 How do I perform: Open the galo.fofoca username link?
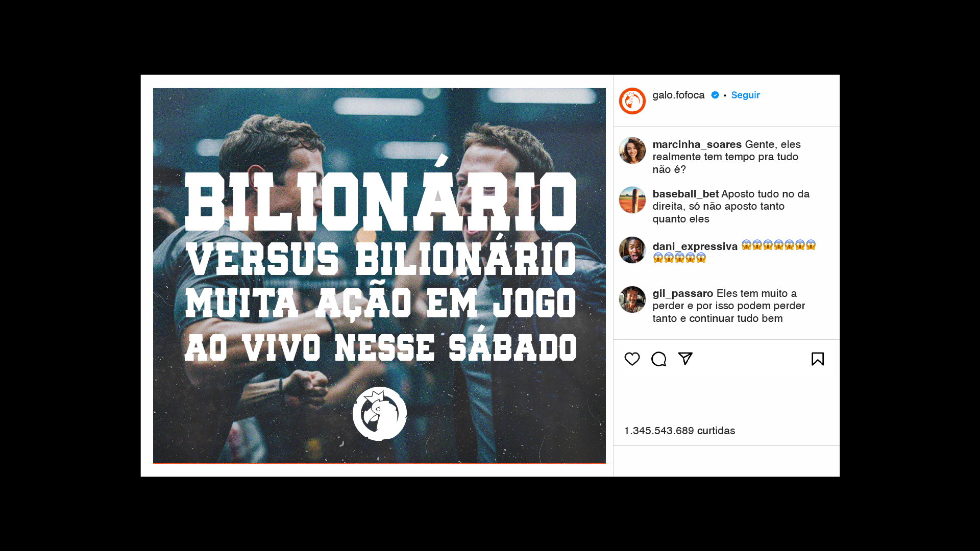[x=678, y=95]
